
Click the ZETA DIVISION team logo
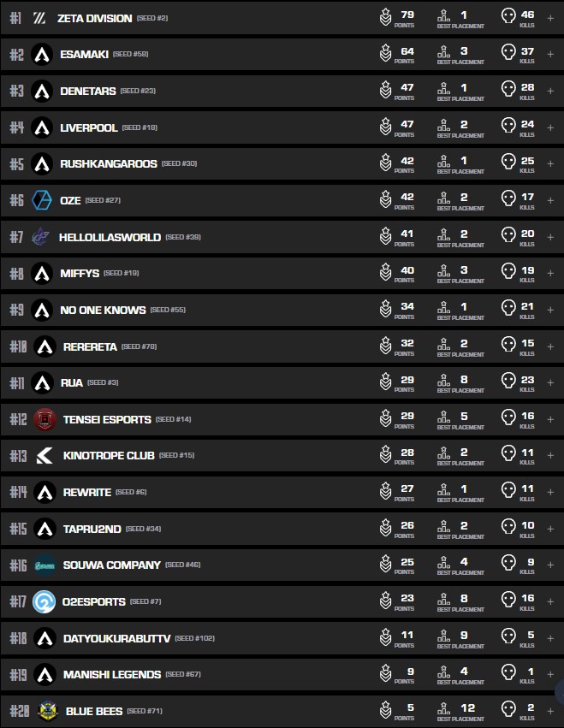coord(39,18)
